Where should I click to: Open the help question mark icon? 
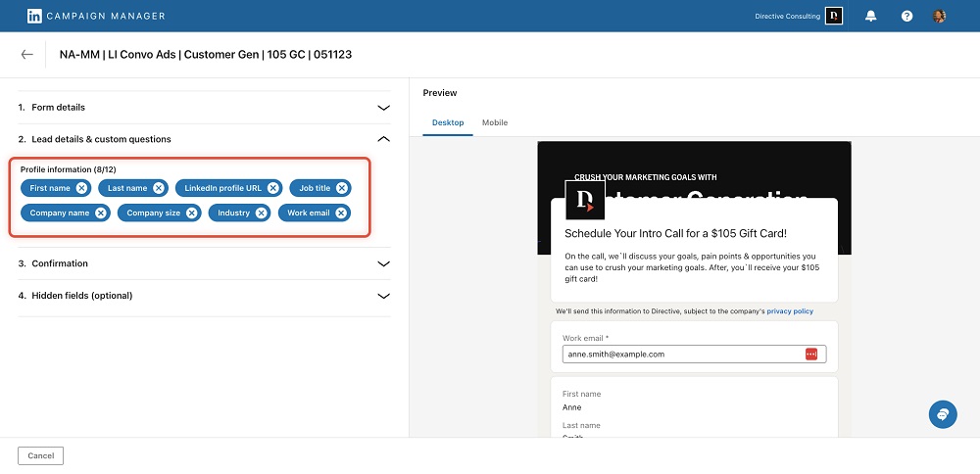click(906, 17)
